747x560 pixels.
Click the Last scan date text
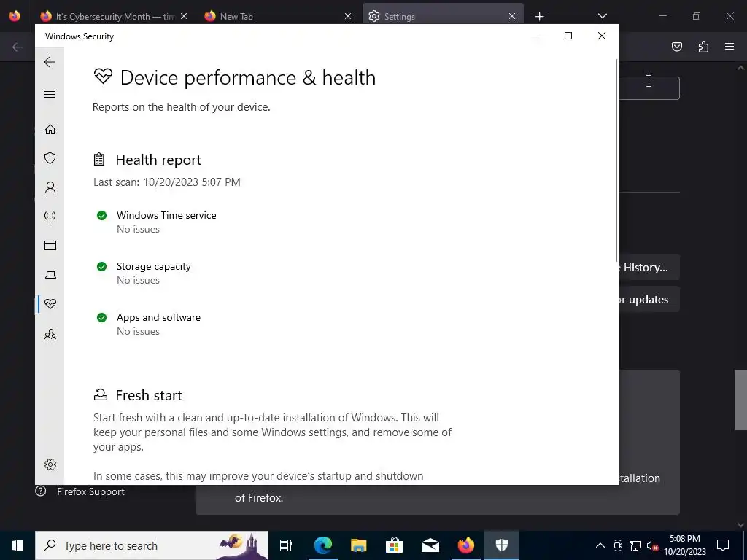coord(167,182)
